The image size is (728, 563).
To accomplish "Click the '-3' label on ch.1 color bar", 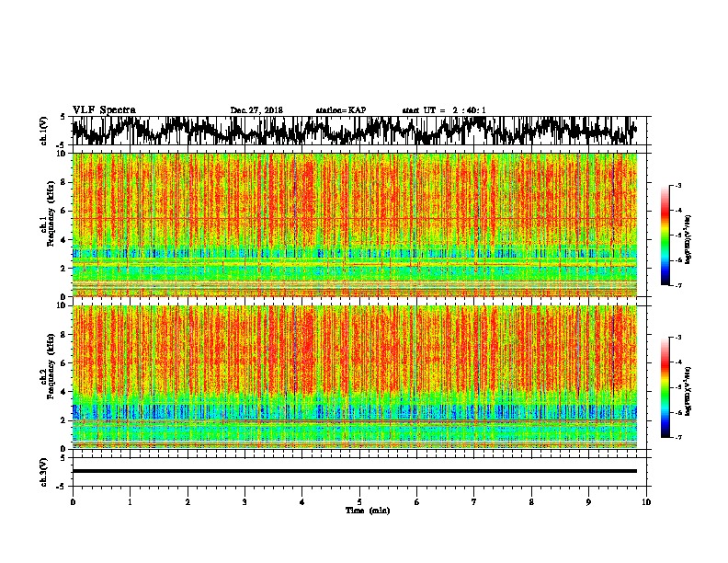I will coord(677,186).
